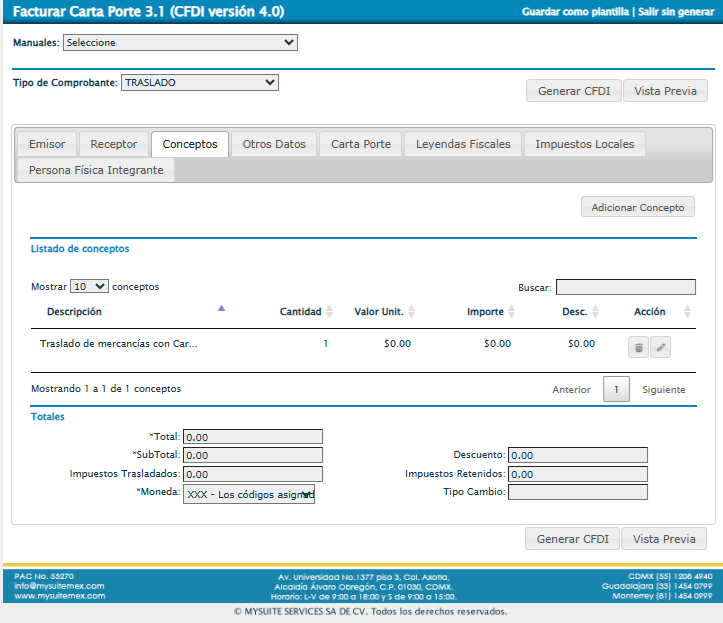
Task: Click Guardar como plantilla link
Action: click(575, 12)
